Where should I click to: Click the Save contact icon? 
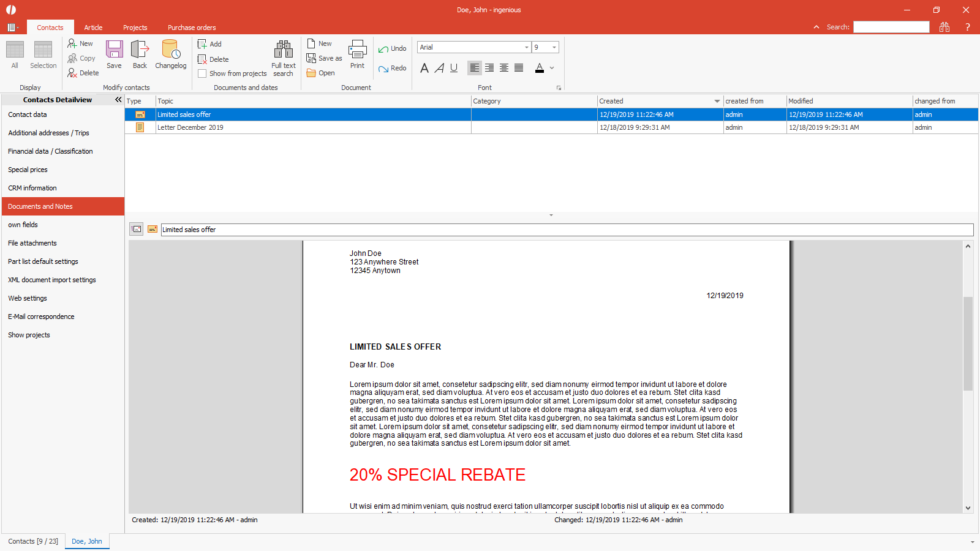point(114,54)
